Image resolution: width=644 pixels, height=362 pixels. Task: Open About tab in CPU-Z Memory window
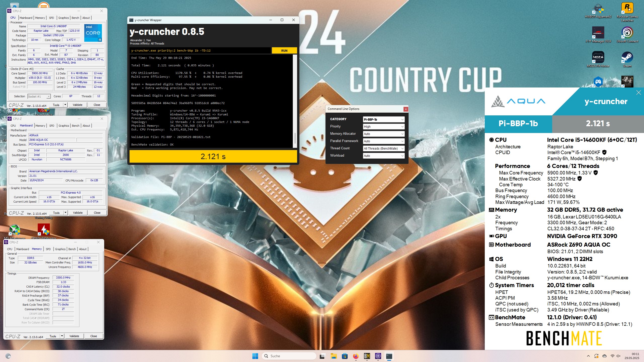click(83, 249)
